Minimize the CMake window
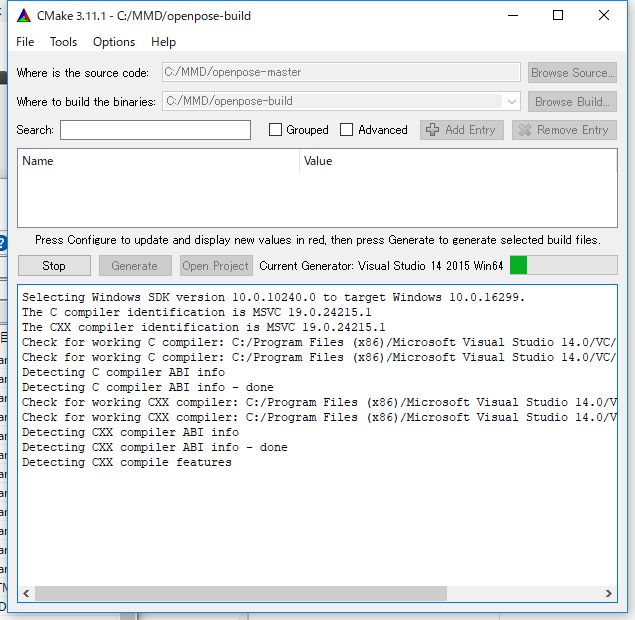Screen dimensions: 635x620 point(512,16)
